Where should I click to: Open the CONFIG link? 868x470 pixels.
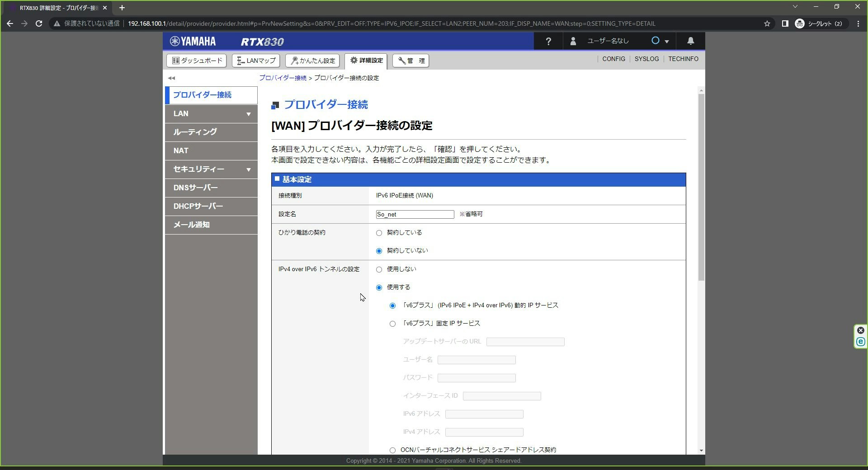[x=613, y=59]
